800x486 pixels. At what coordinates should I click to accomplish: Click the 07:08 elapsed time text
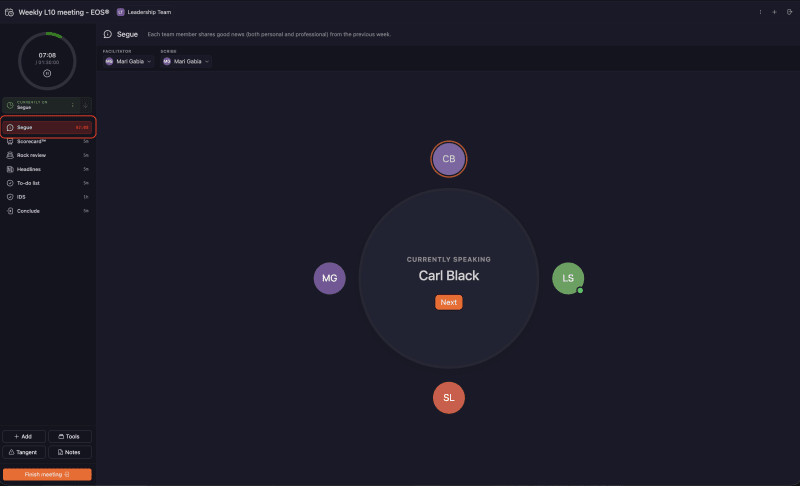pos(47,55)
